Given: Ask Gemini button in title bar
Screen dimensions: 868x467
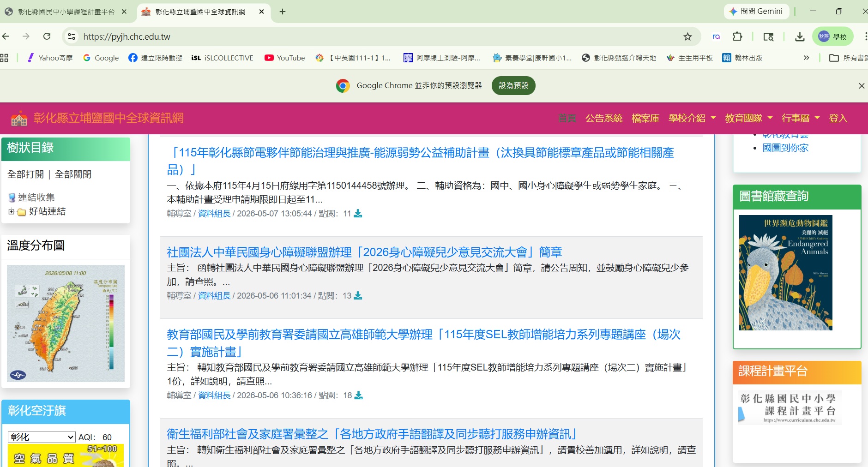Looking at the screenshot, I should tap(756, 11).
